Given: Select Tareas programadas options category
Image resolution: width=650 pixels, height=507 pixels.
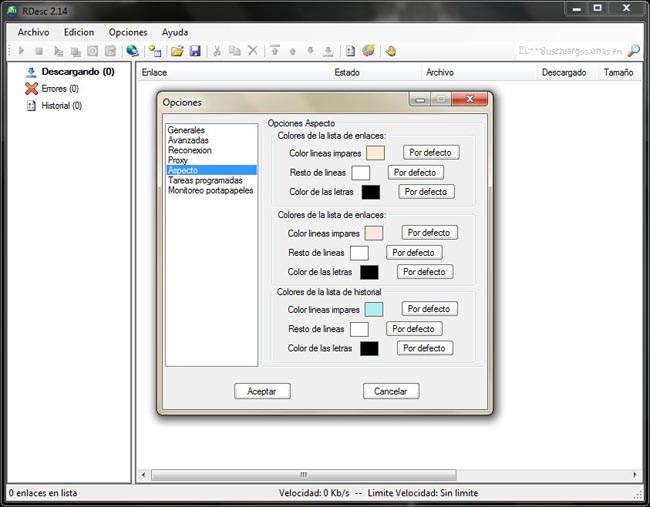Looking at the screenshot, I should point(205,181).
